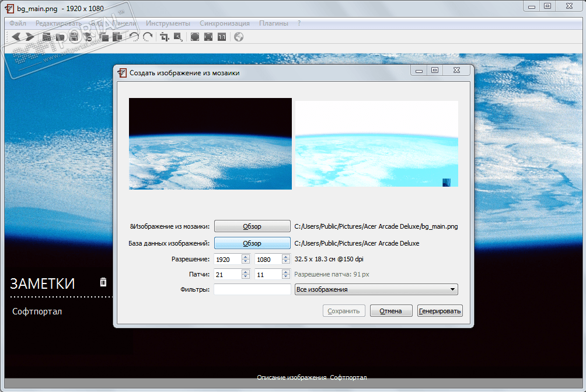Click the patches field showing 11

268,274
